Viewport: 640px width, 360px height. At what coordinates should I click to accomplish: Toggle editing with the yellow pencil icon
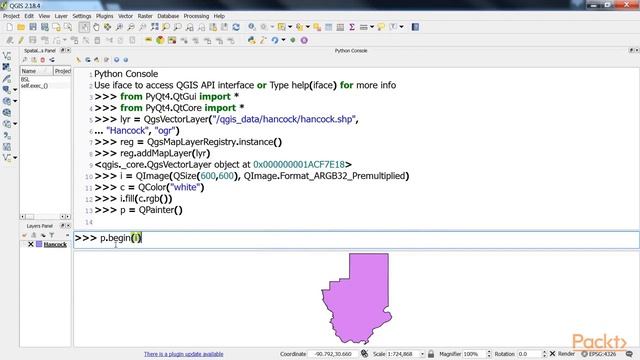coord(21,40)
